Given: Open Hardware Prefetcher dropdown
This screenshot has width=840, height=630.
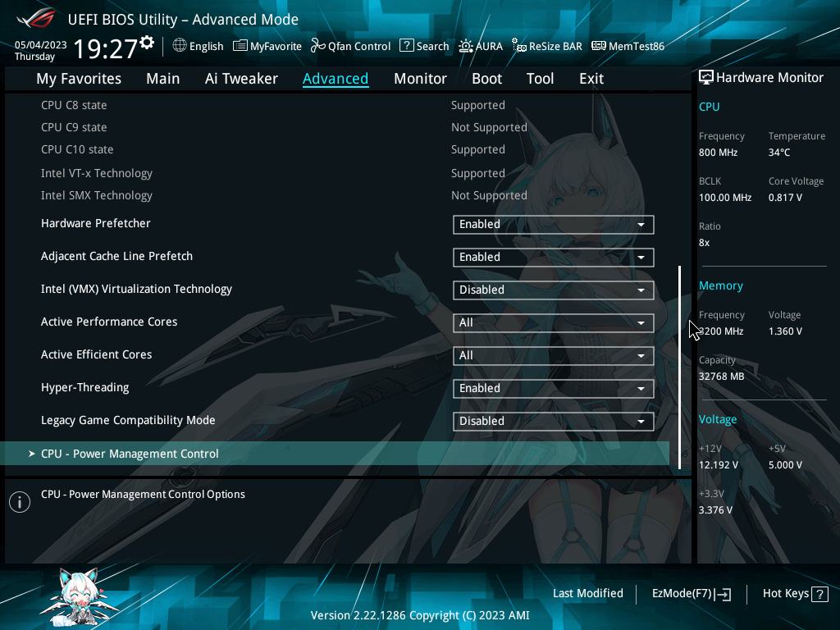Looking at the screenshot, I should point(554,225).
